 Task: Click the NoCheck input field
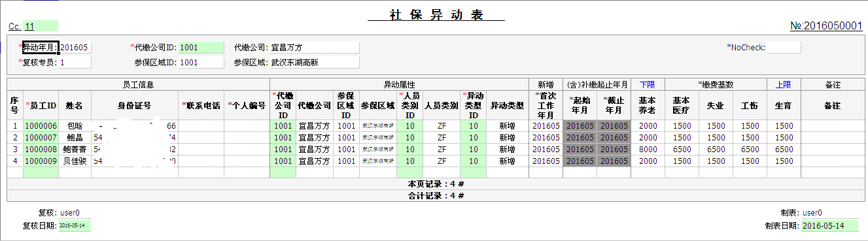click(x=783, y=48)
